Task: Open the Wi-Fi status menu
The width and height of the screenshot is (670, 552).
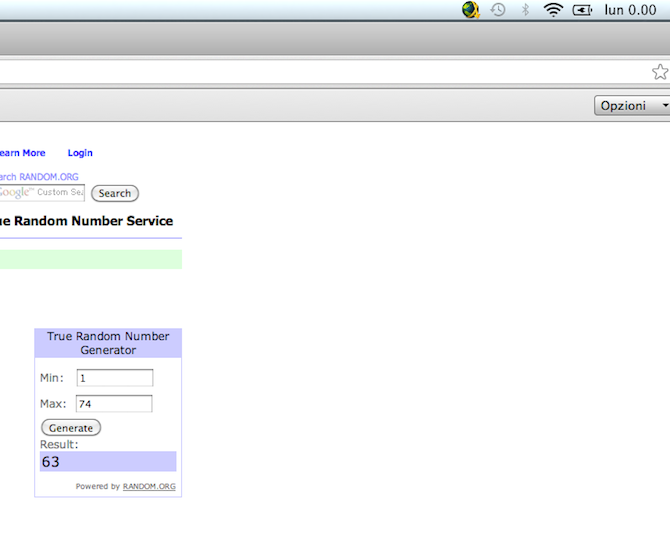Action: click(553, 10)
